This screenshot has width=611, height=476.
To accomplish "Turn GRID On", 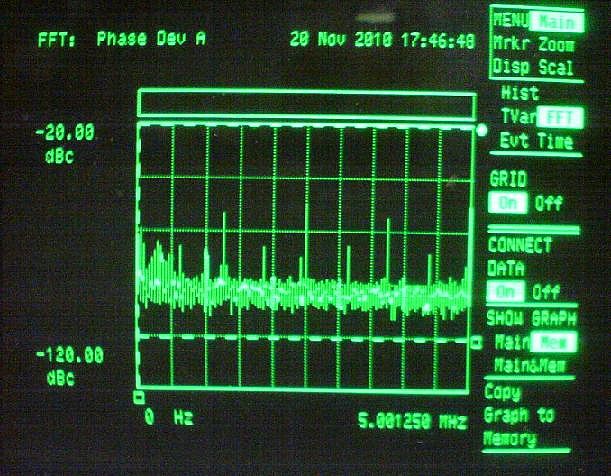I will (508, 203).
